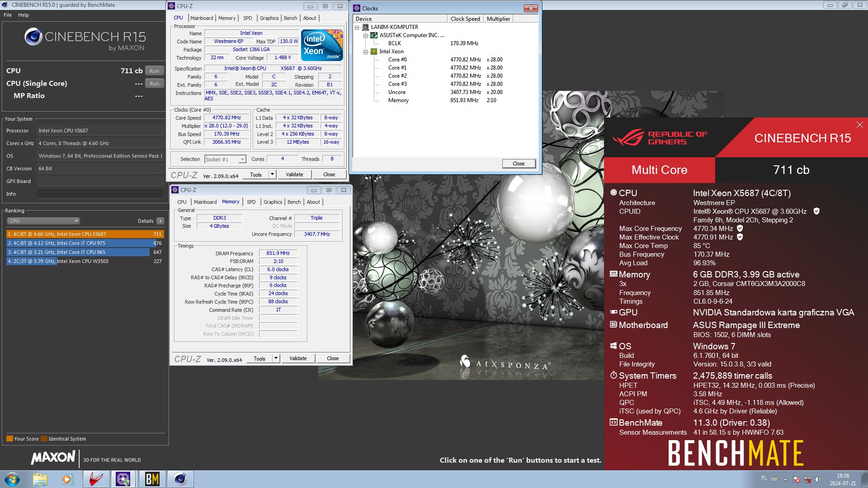Switch to CPU-Z in the taskbar

(123, 479)
